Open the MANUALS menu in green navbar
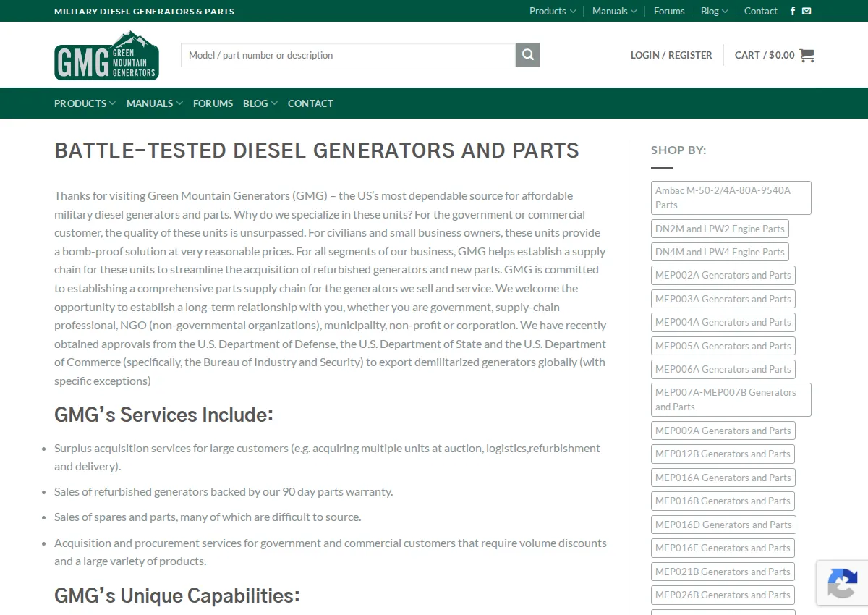This screenshot has width=868, height=615. (x=154, y=103)
